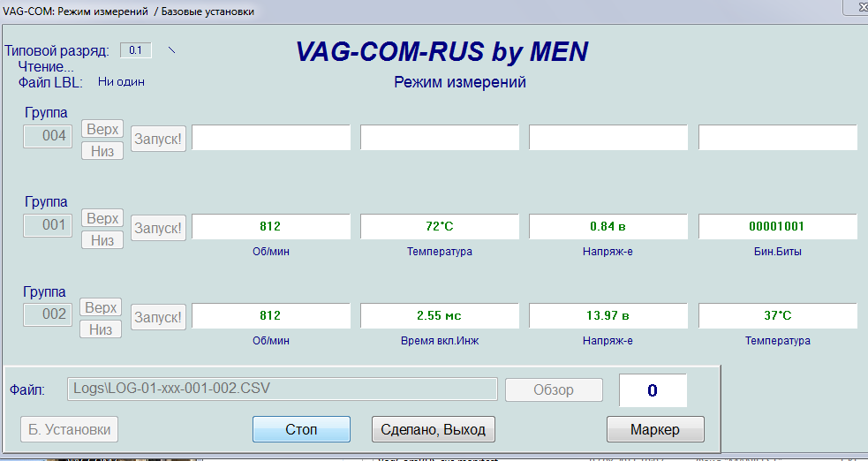Click the Чтение... status text
The width and height of the screenshot is (868, 461).
pyautogui.click(x=46, y=67)
